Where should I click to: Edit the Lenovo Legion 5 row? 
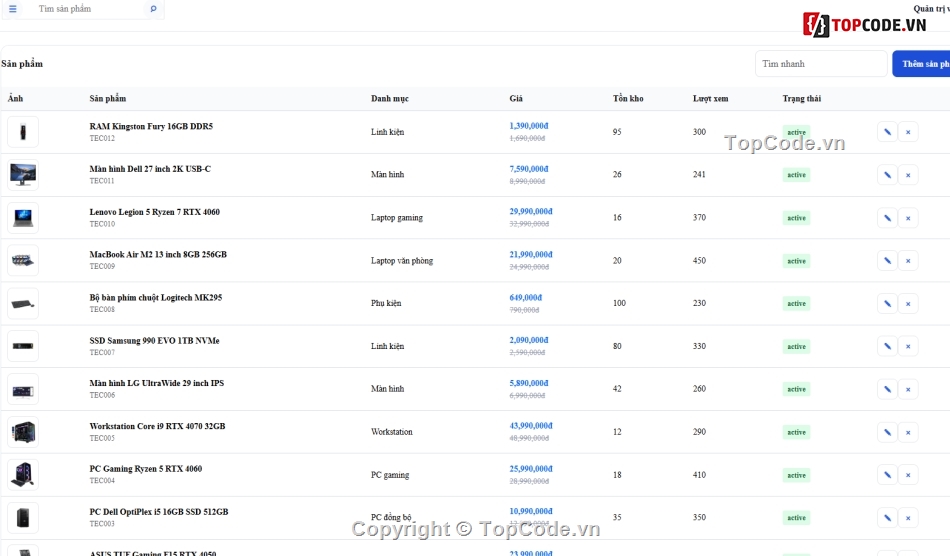click(887, 218)
